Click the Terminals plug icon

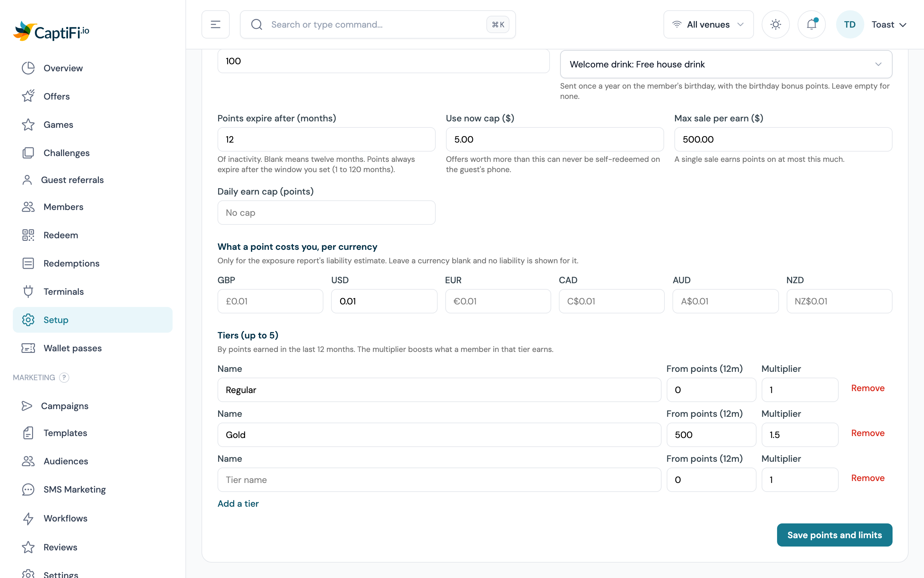[x=28, y=292]
